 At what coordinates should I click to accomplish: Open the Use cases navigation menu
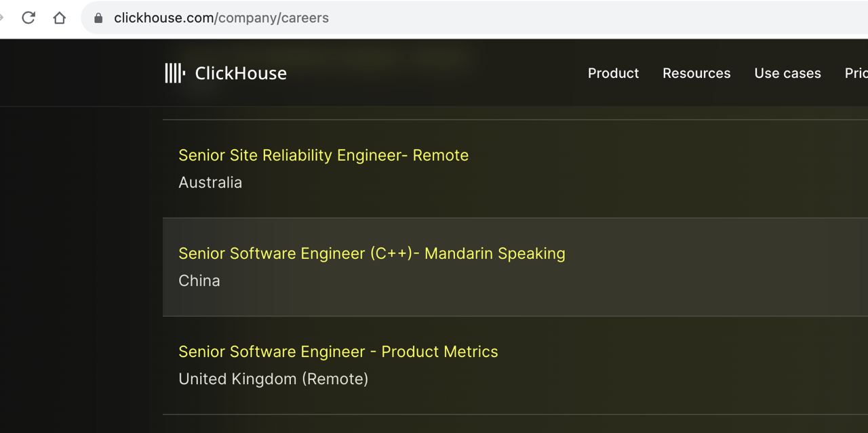click(x=787, y=73)
